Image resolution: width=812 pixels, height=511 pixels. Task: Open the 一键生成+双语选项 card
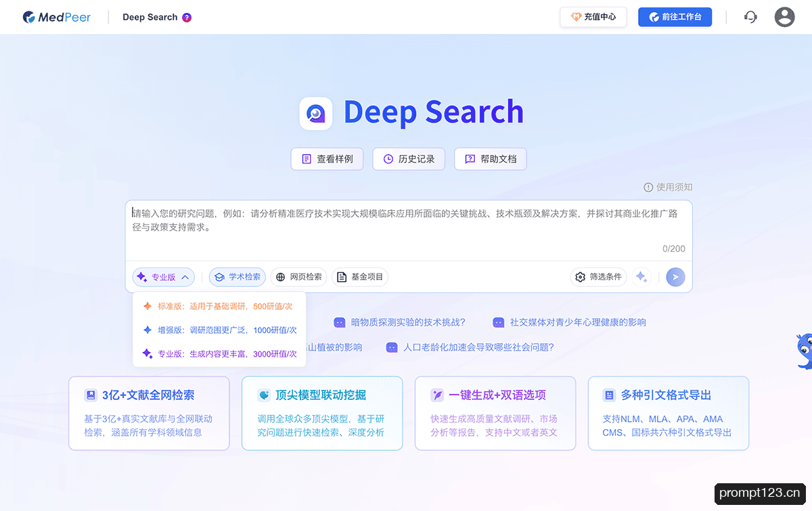[x=495, y=414]
